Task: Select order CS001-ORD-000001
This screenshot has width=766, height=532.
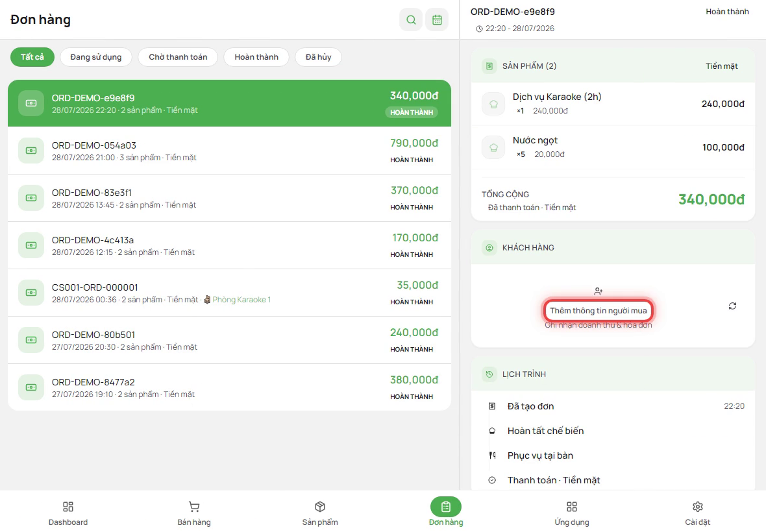Action: (x=229, y=293)
